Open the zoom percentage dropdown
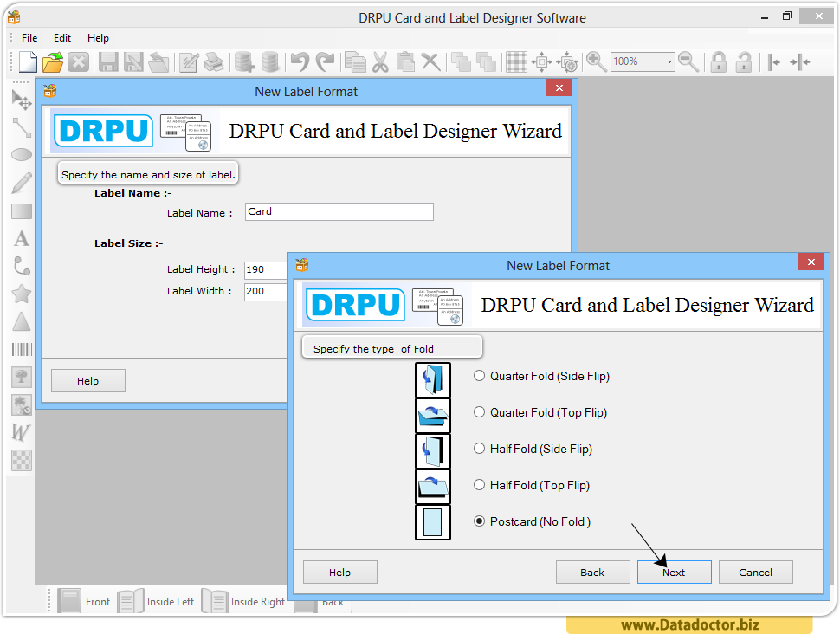Viewport: 840px width, 634px height. tap(669, 61)
